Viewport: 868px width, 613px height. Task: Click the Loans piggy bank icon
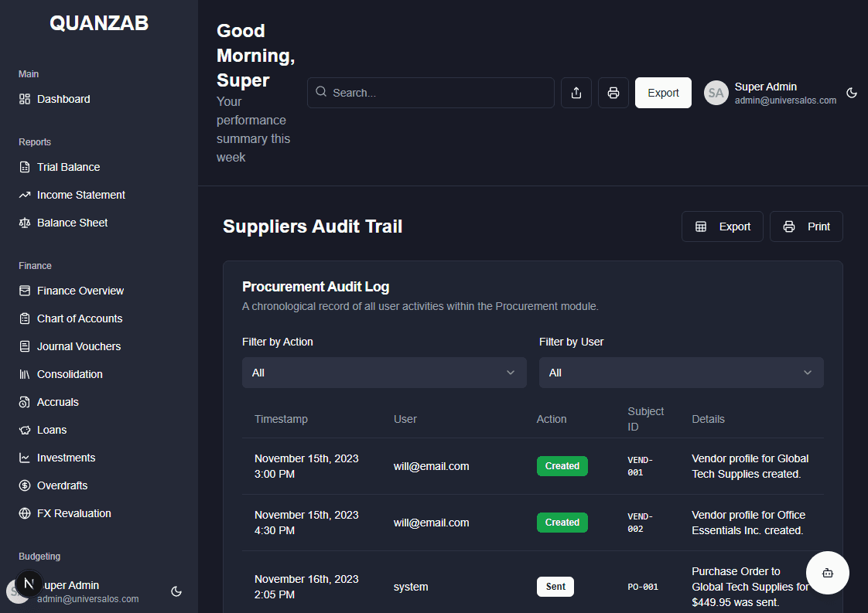pos(24,430)
